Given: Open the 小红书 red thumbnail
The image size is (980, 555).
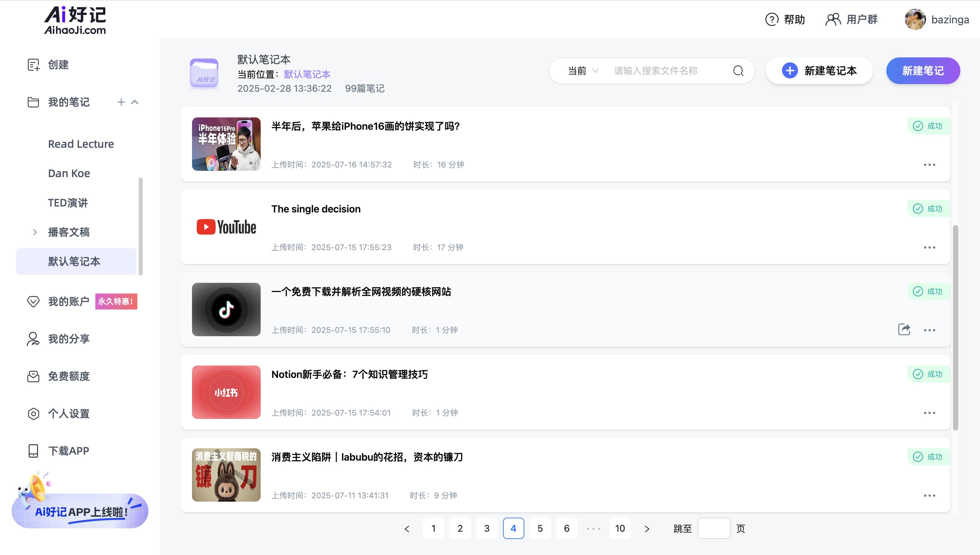Looking at the screenshot, I should pyautogui.click(x=226, y=392).
